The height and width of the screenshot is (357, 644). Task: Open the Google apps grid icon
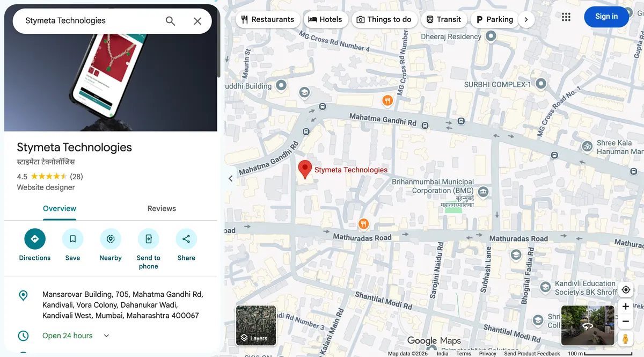(x=566, y=17)
